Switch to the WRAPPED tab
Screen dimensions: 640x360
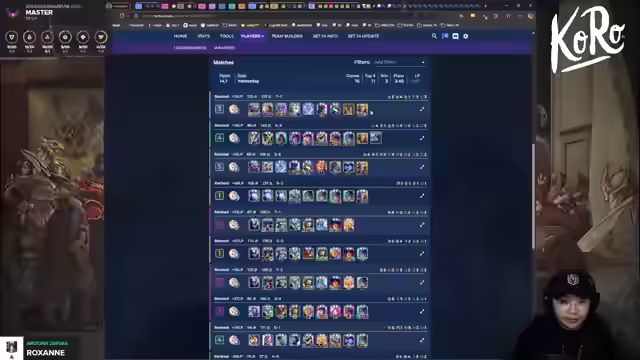pos(224,48)
